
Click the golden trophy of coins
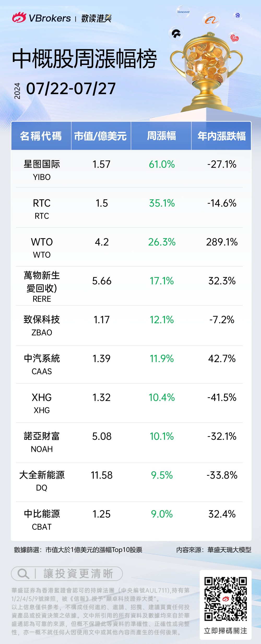(206, 70)
